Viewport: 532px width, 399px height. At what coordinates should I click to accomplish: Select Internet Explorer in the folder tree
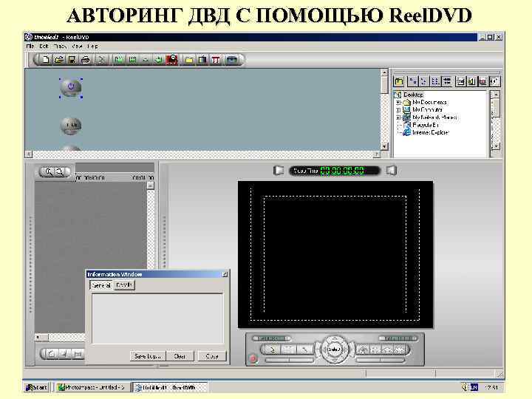tap(431, 132)
